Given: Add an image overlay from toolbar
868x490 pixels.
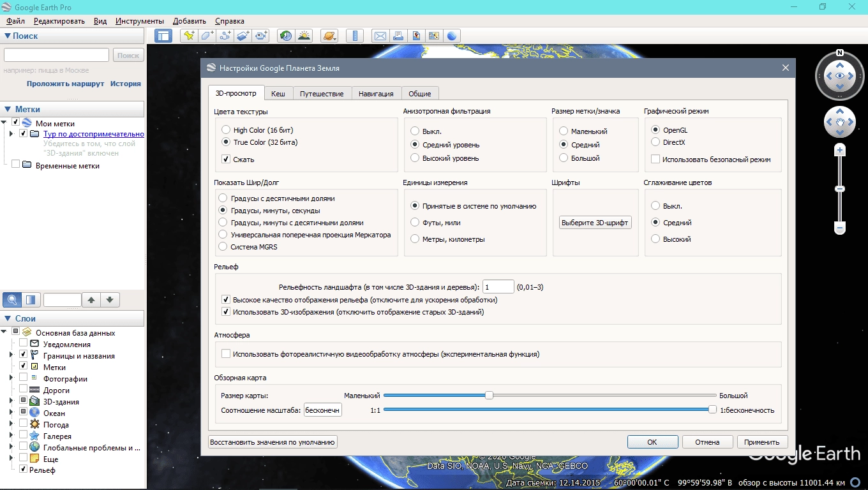Looking at the screenshot, I should [243, 36].
